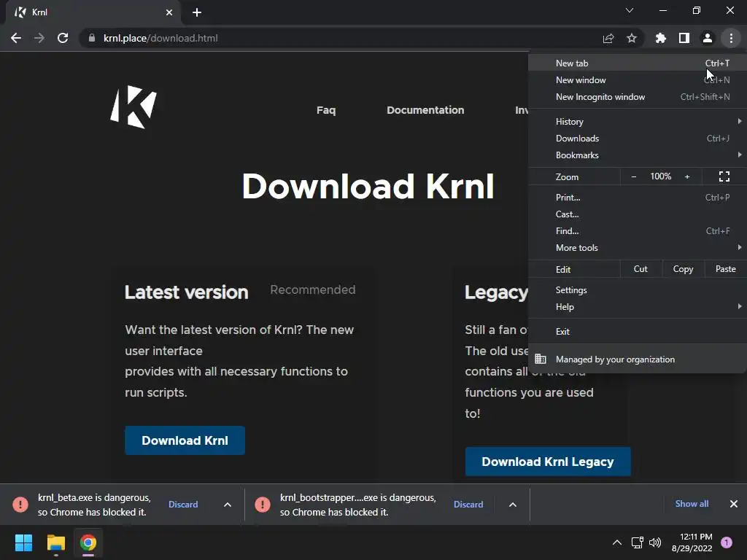Open network status tray icon
Screen dimensions: 747x560
pos(637,542)
